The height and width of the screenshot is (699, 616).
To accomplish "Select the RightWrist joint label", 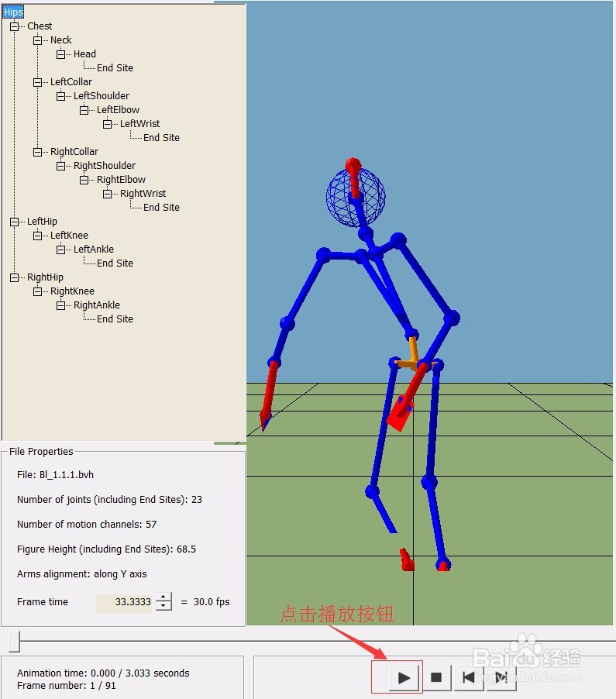I will (143, 194).
